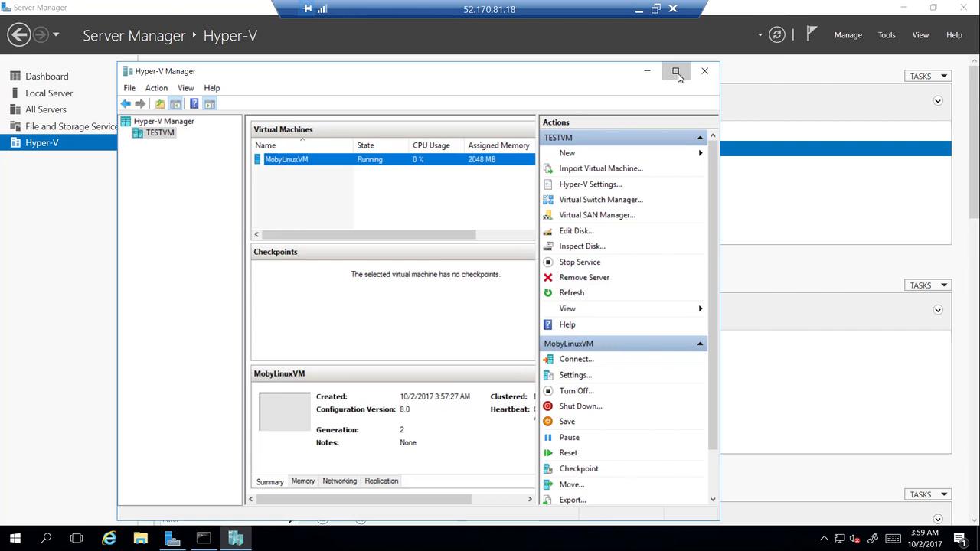Toggle the Show/Hide Console Tree toolbar button
Image resolution: width=980 pixels, height=551 pixels.
(x=175, y=104)
